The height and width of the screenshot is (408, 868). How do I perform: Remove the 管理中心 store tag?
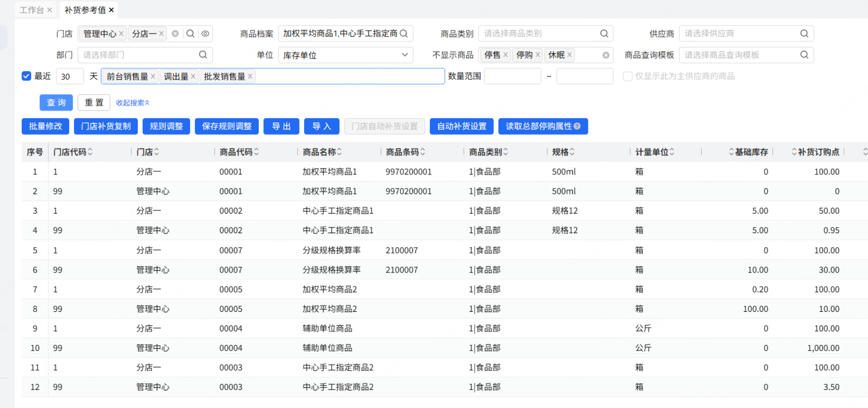(121, 34)
